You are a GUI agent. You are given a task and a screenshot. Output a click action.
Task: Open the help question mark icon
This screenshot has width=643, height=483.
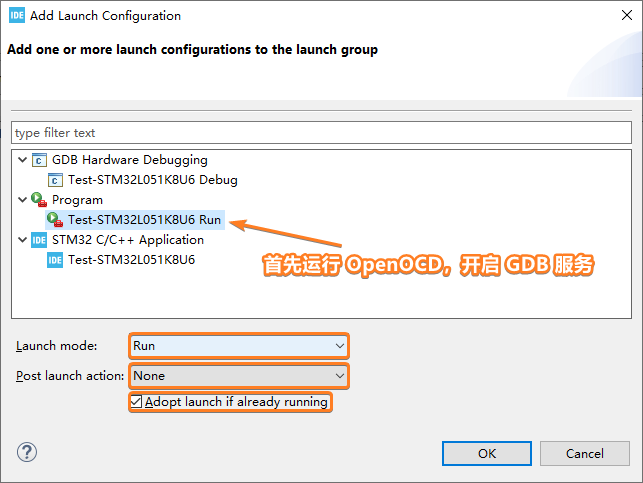(27, 452)
